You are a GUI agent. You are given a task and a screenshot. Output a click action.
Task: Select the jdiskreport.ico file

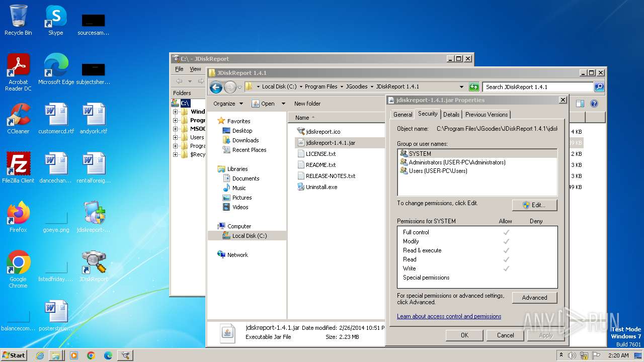click(318, 132)
